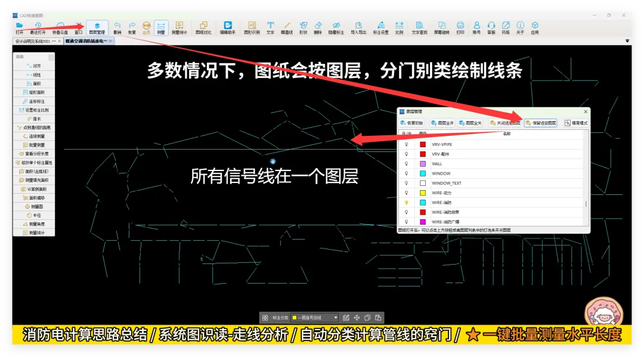
Task: Click red color swatch of VRV-VPIPE
Action: tap(423, 144)
